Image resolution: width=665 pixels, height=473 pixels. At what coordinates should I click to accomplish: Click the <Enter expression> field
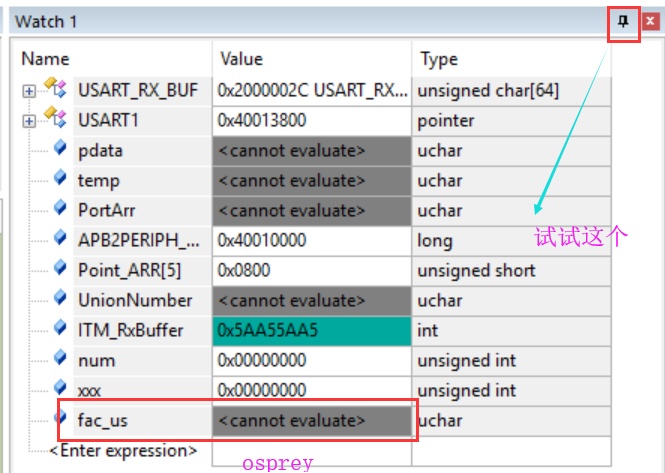[x=123, y=451]
